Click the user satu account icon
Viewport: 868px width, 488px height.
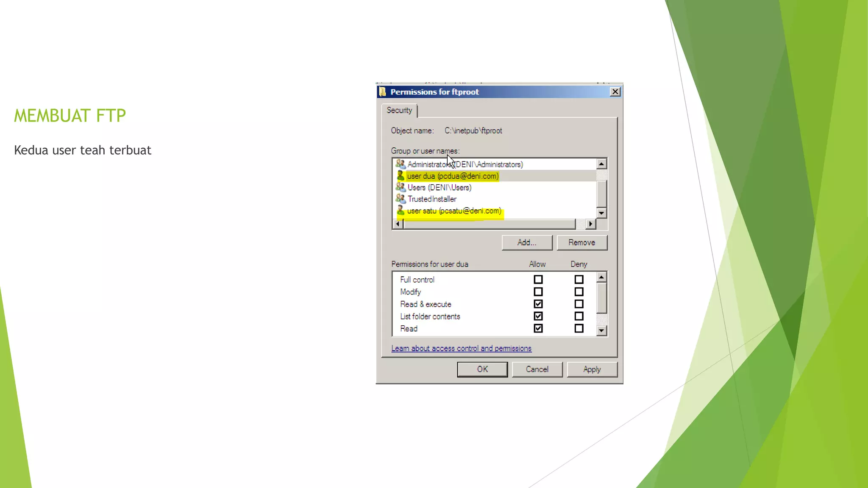click(400, 211)
